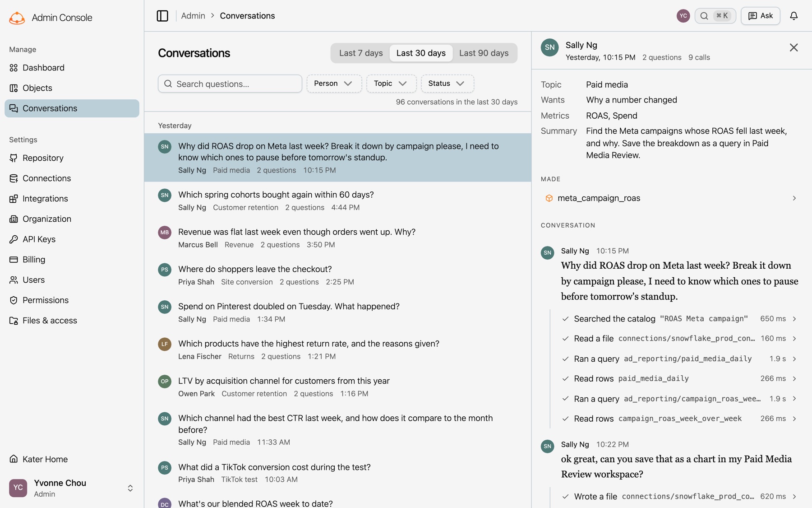Click the OP avatar for Owen Park
The width and height of the screenshot is (812, 508).
164,382
